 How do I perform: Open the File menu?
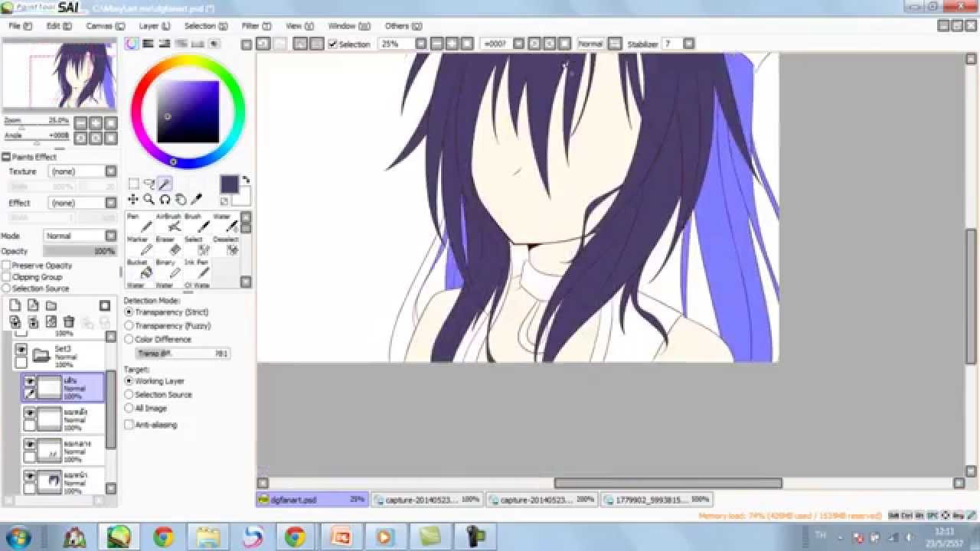[x=20, y=26]
